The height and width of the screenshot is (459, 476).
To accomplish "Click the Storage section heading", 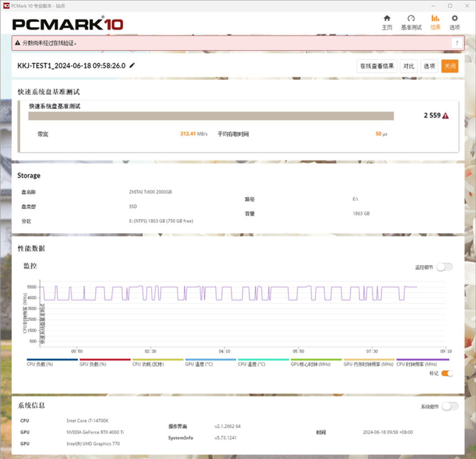I will click(x=29, y=175).
